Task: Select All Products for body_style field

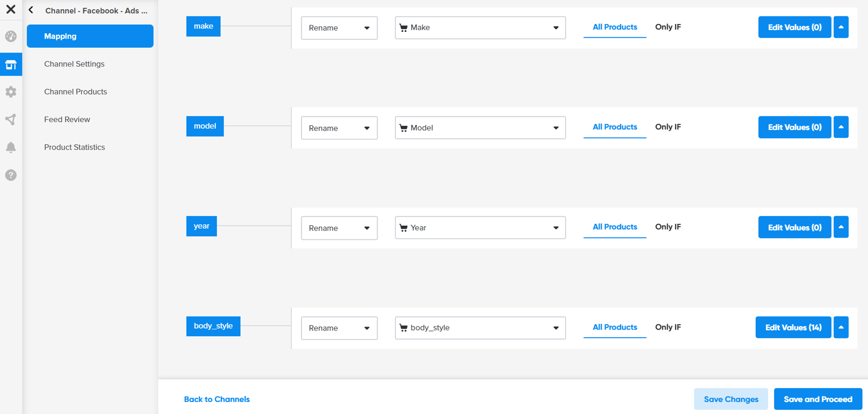Action: (615, 327)
